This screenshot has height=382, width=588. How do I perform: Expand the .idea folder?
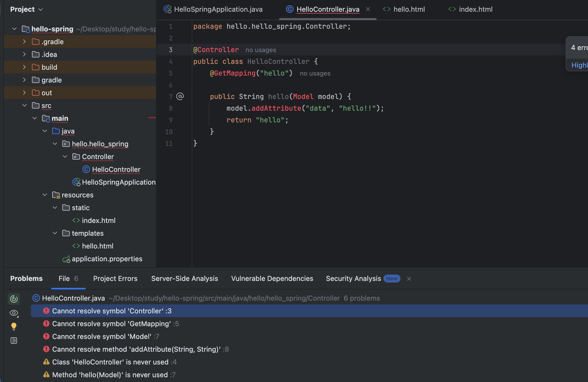point(24,54)
